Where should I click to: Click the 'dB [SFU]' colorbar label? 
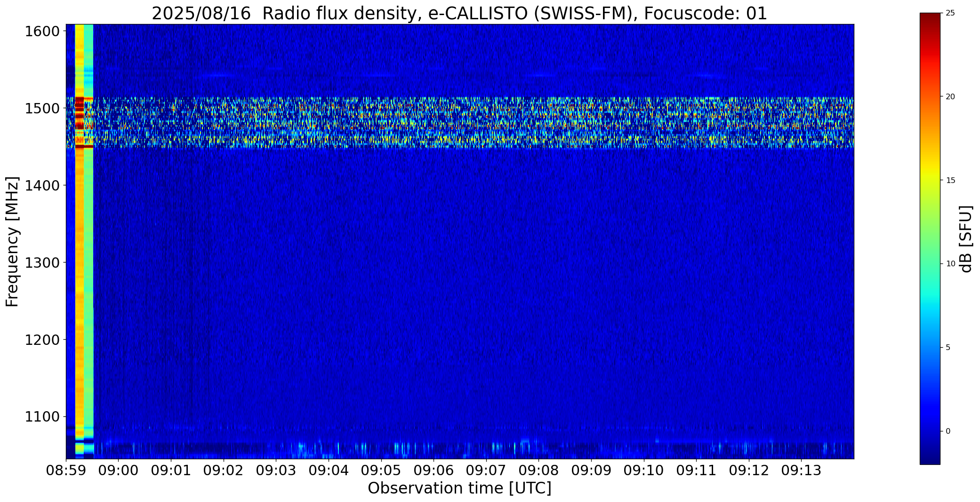click(966, 239)
